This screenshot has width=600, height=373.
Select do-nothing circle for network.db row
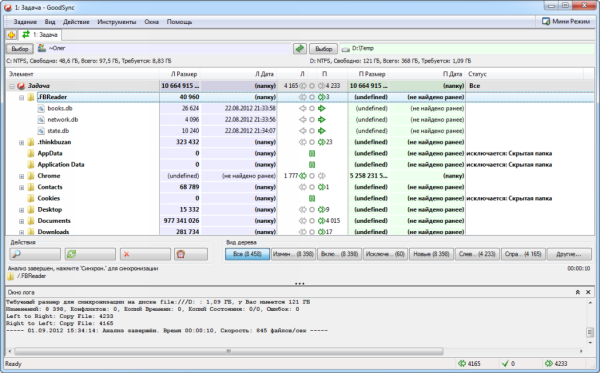312,119
